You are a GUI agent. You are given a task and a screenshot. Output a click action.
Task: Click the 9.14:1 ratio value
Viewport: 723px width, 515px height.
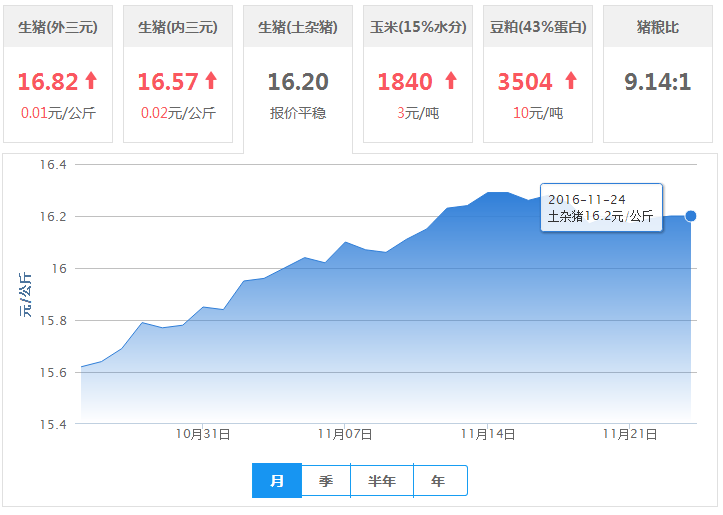(x=658, y=82)
